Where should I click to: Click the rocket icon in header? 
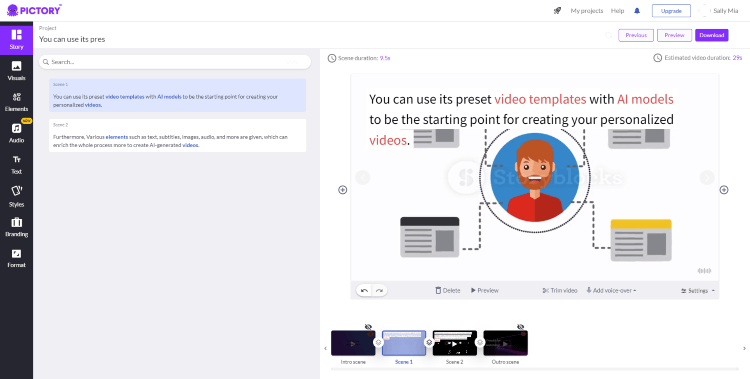point(557,11)
